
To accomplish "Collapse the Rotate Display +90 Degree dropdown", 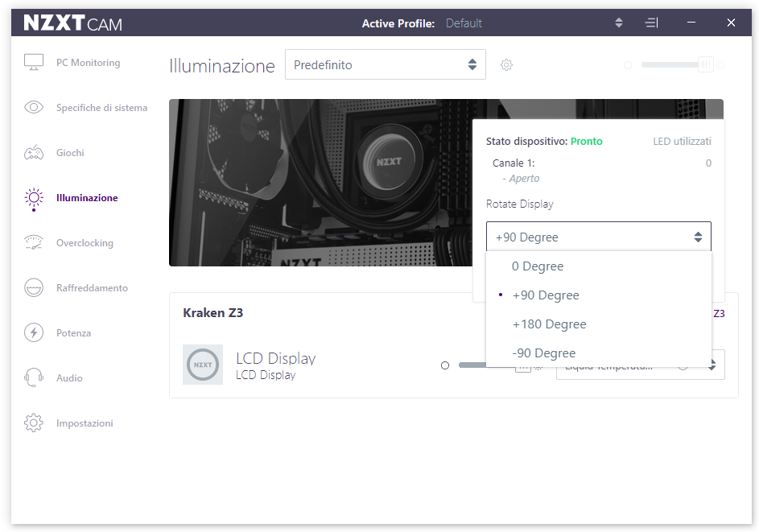I will (599, 237).
